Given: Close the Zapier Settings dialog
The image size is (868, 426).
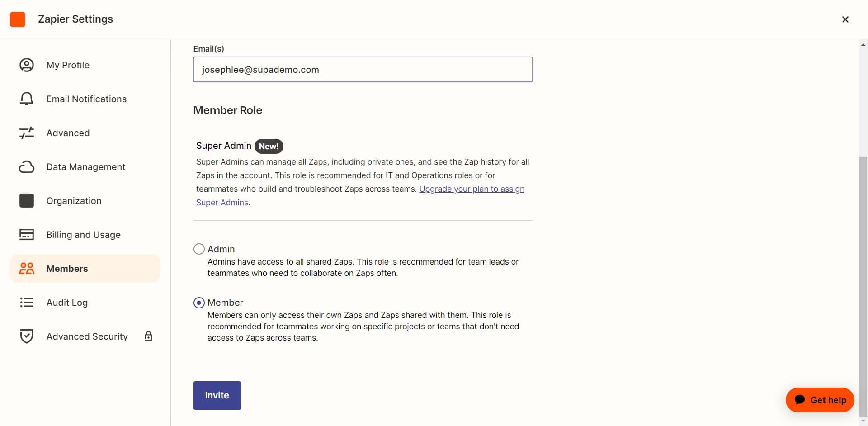Looking at the screenshot, I should point(845,19).
